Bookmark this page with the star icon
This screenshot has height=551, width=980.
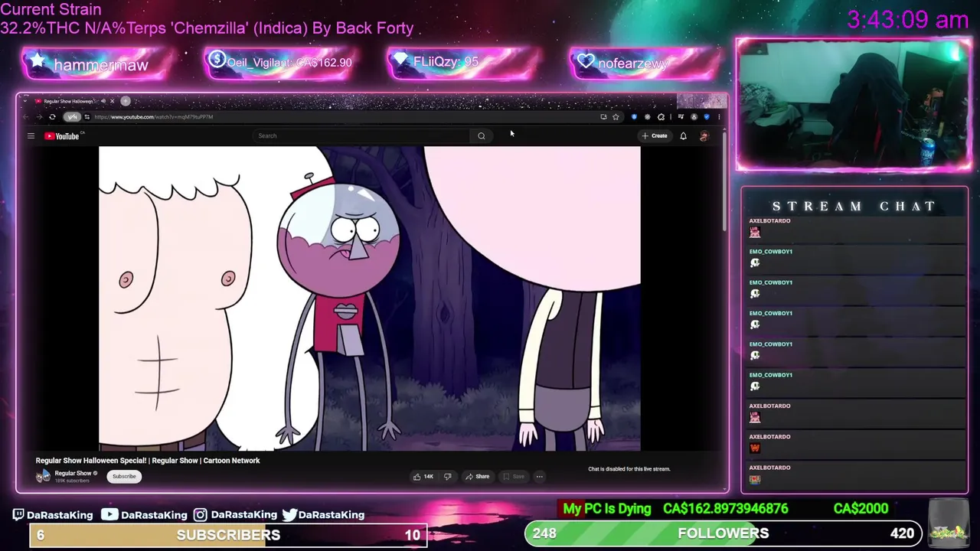pyautogui.click(x=616, y=117)
